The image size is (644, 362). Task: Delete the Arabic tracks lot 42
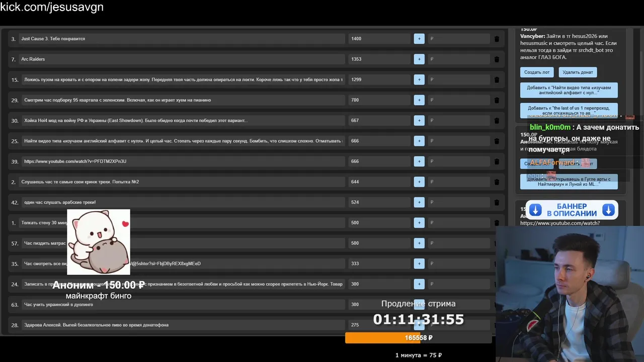(x=497, y=202)
